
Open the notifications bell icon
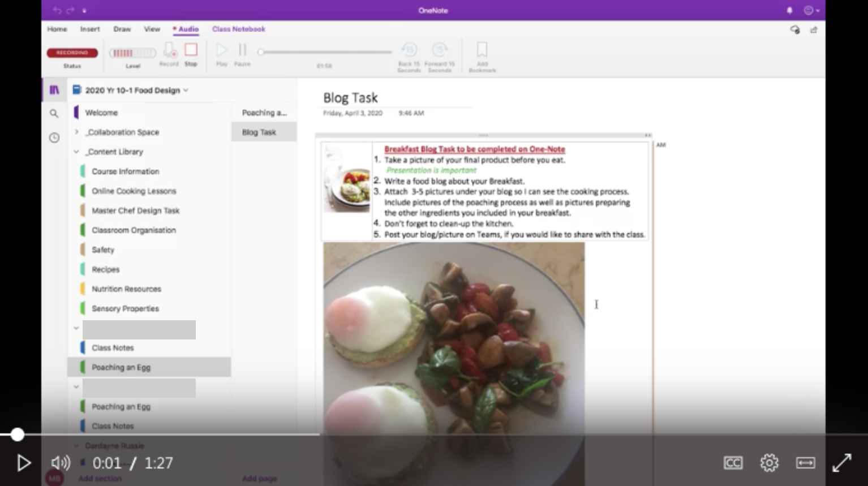(x=789, y=10)
